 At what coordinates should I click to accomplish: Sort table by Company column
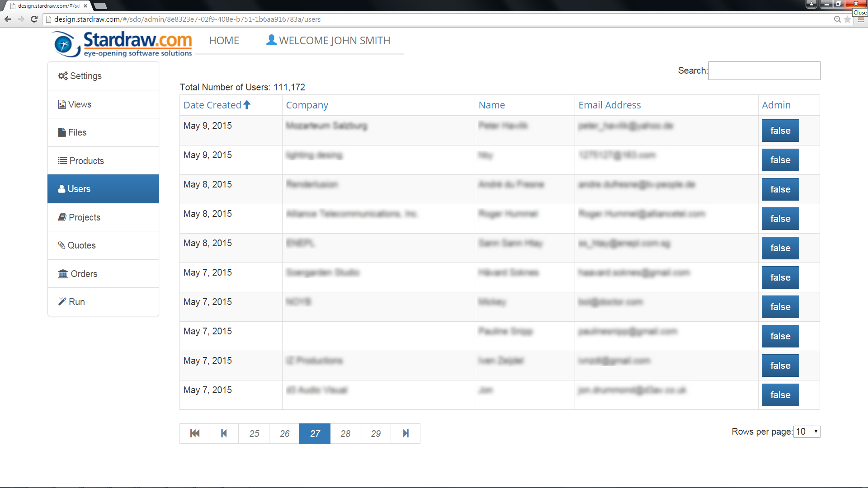click(x=307, y=105)
